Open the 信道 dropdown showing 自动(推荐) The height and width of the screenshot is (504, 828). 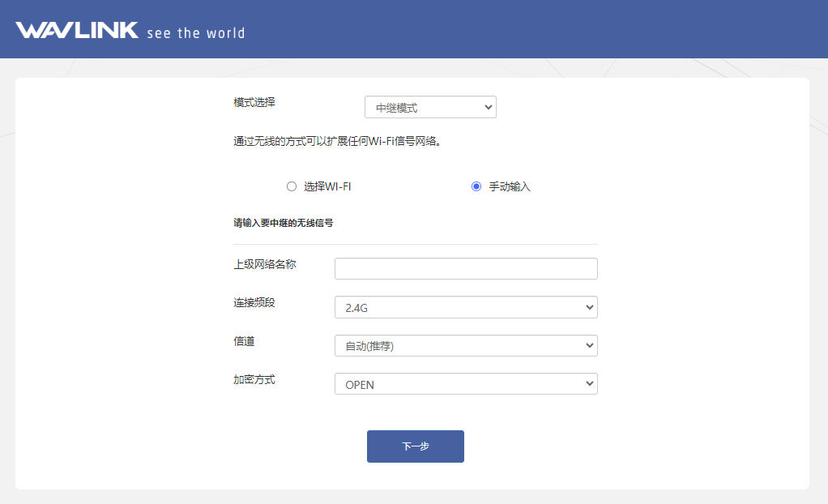click(466, 346)
